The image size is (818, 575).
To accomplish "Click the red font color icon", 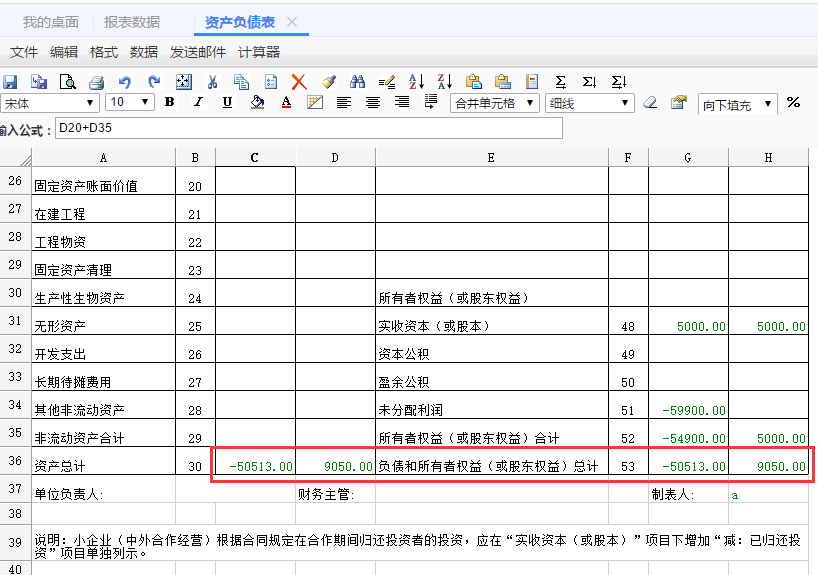I will pos(286,102).
